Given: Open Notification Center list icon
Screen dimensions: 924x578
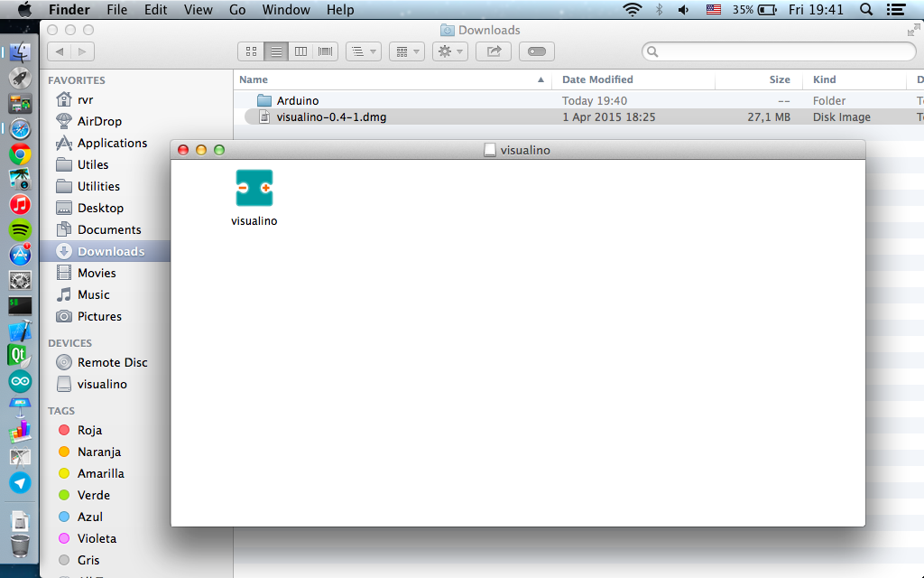Looking at the screenshot, I should coord(896,9).
